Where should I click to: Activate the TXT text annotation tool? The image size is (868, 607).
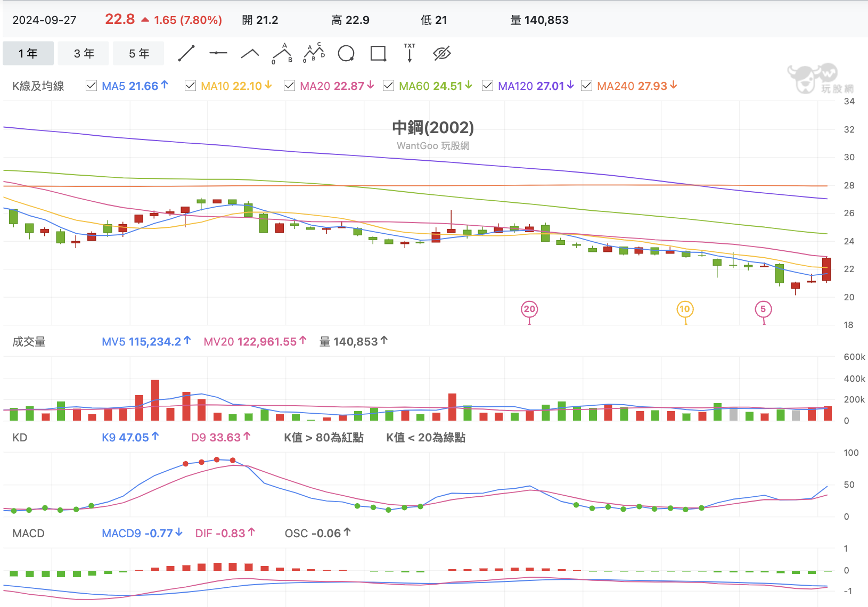coord(410,53)
